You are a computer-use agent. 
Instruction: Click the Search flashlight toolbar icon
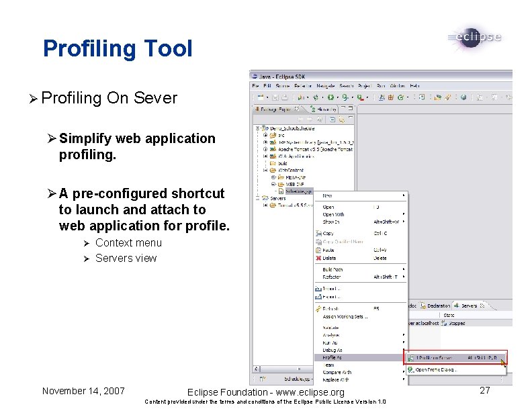click(x=448, y=97)
